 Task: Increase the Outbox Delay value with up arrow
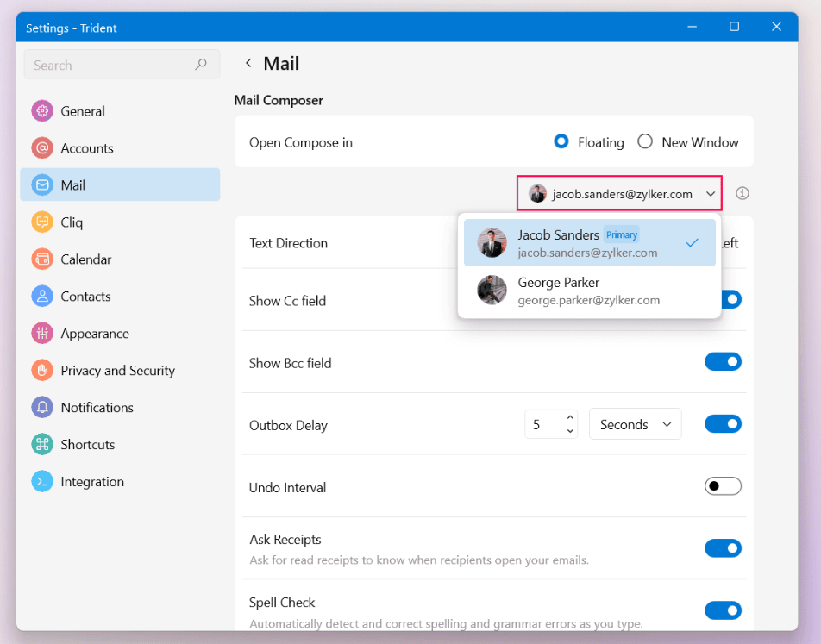570,416
